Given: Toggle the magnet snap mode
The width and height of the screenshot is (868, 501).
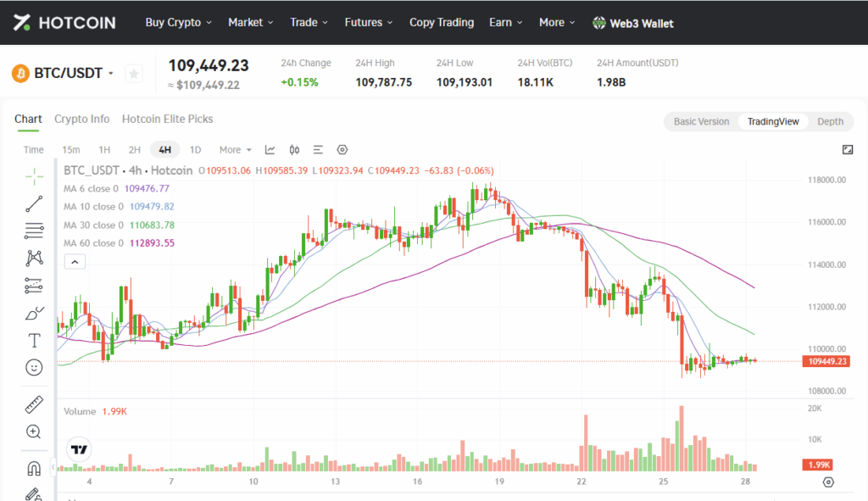Looking at the screenshot, I should click(34, 468).
